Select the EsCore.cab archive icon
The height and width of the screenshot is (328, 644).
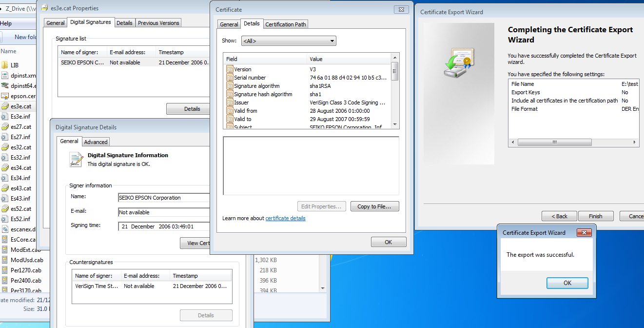coord(5,240)
